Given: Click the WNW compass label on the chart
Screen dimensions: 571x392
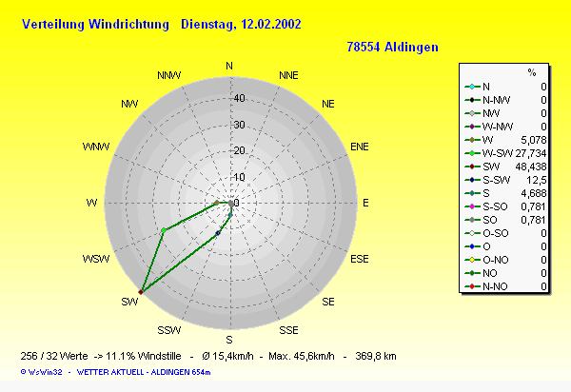Looking at the screenshot, I should (95, 147).
